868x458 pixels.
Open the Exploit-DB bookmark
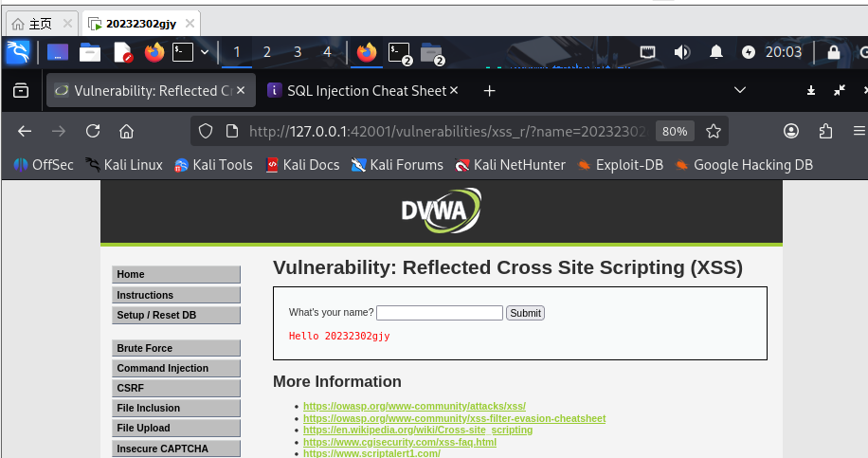pos(620,165)
